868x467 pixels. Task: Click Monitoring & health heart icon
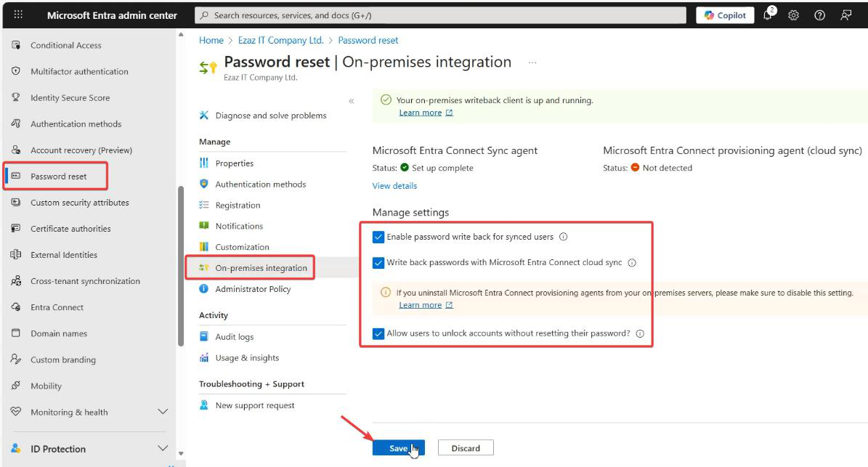[15, 412]
